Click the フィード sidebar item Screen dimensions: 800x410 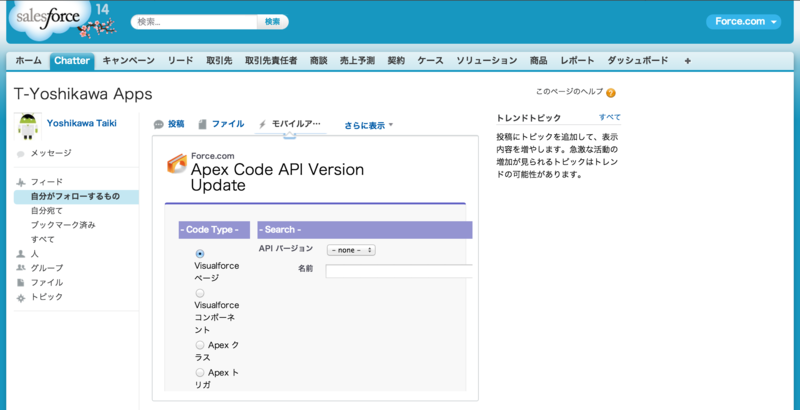click(47, 182)
